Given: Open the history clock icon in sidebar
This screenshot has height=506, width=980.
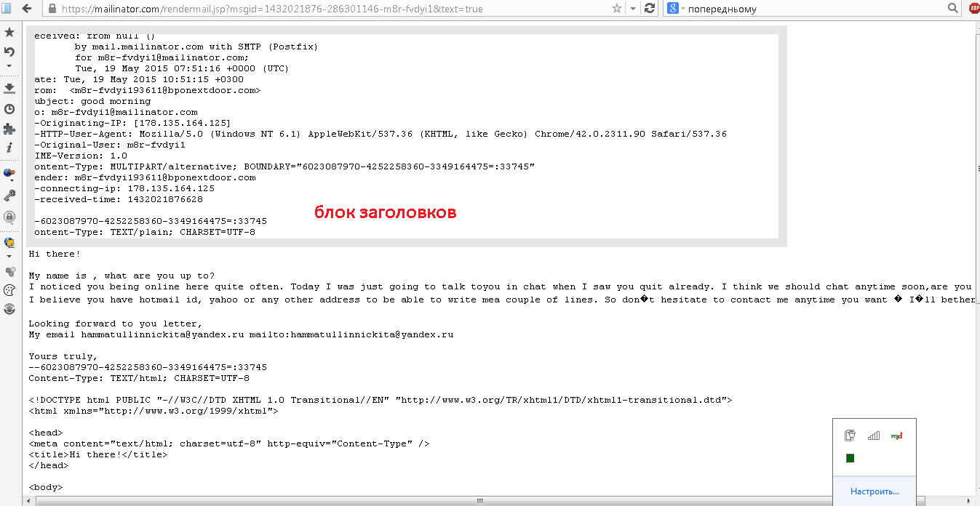Looking at the screenshot, I should pos(9,109).
